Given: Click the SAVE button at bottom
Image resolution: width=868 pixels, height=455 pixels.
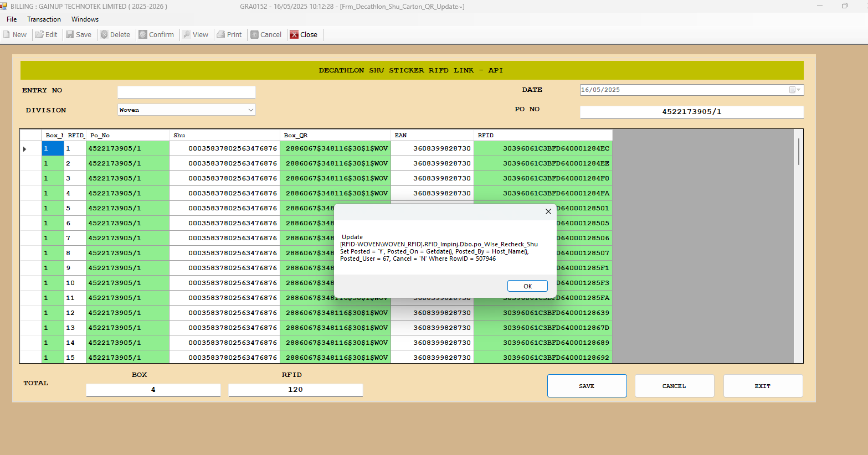Looking at the screenshot, I should [x=587, y=386].
